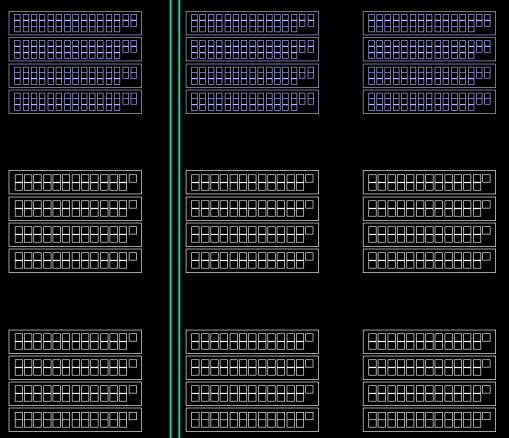
Task: Pick third block of bottom gray group, center column
Action: 252,394
